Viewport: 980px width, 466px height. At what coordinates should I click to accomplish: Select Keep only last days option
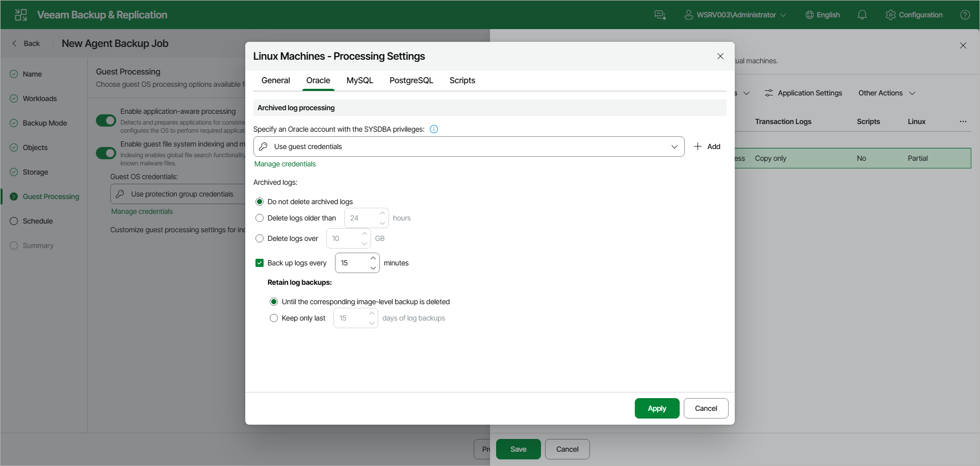click(x=274, y=318)
